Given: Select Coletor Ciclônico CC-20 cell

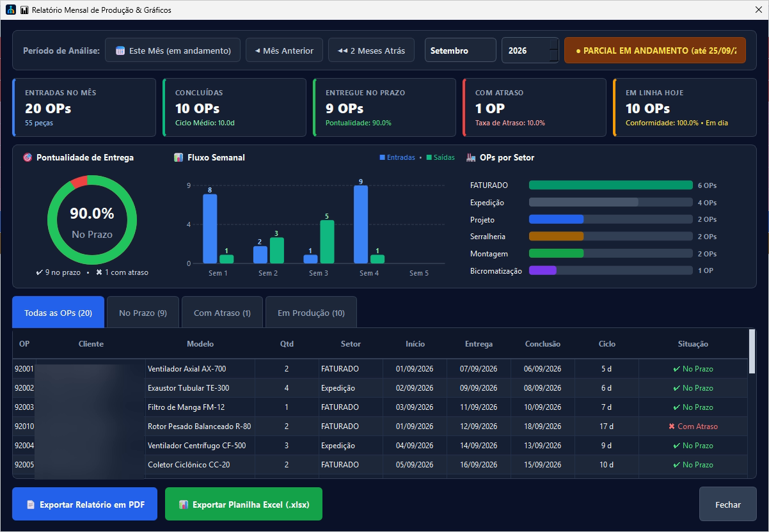Looking at the screenshot, I should pos(200,465).
